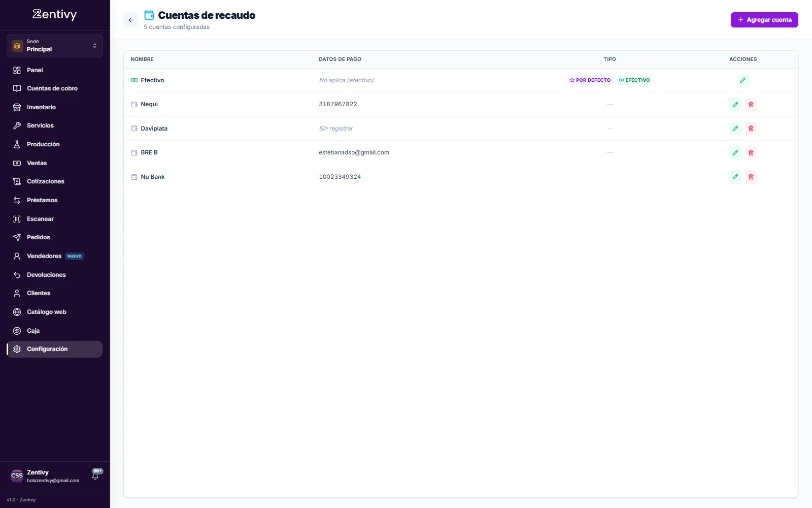Click the cash icon next to Efectivo
Viewport: 812px width, 508px height.
(134, 80)
